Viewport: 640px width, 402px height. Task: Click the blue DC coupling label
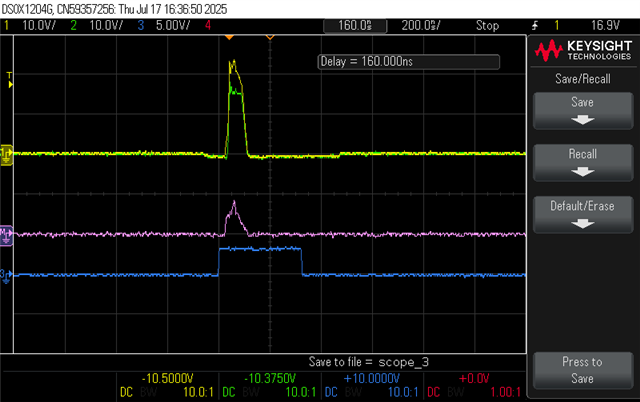(x=331, y=392)
